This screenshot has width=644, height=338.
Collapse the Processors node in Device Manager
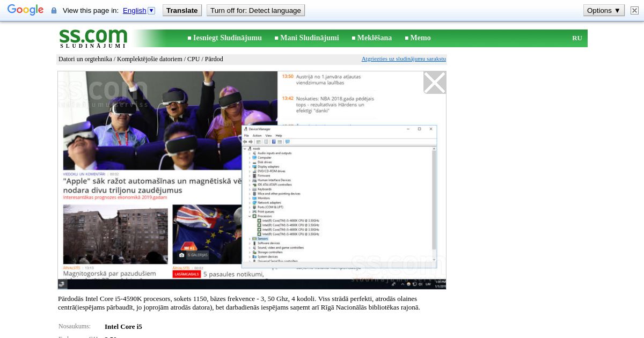pyautogui.click(x=250, y=216)
